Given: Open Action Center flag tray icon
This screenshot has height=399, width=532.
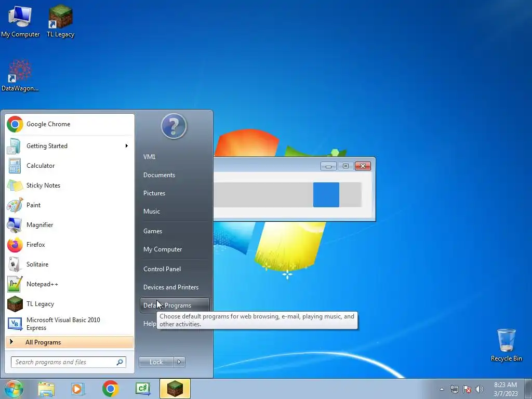Looking at the screenshot, I should point(467,389).
